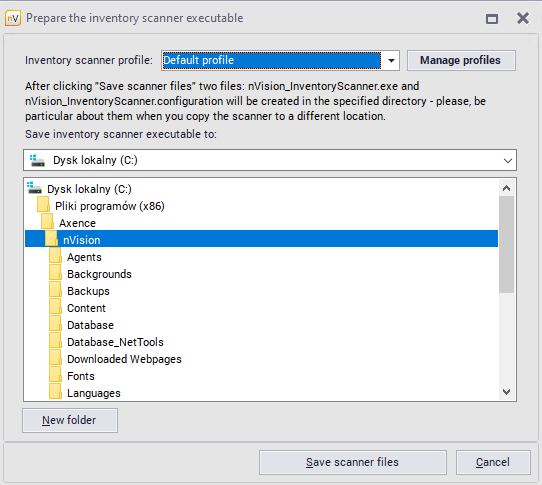542x485 pixels.
Task: Click the local disk drive icon in tree
Action: [35, 188]
